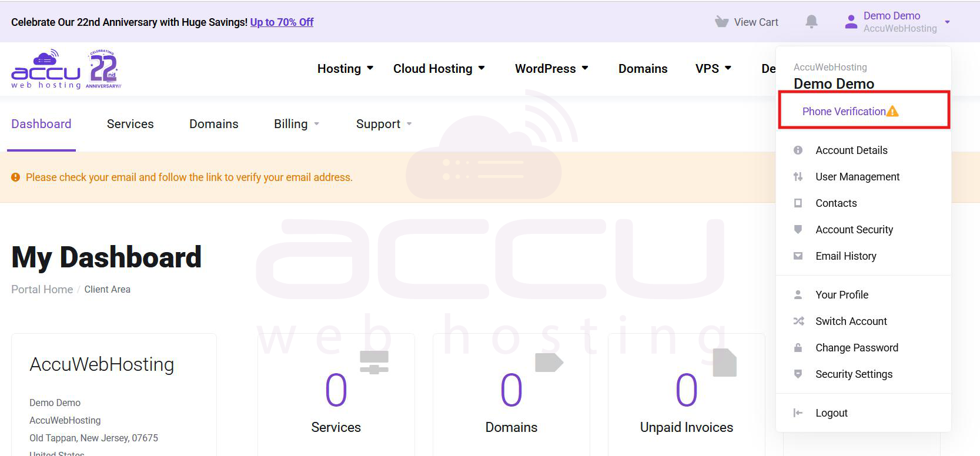Viewport: 980px width, 456px height.
Task: Click the Change Password lock icon
Action: [x=798, y=348]
